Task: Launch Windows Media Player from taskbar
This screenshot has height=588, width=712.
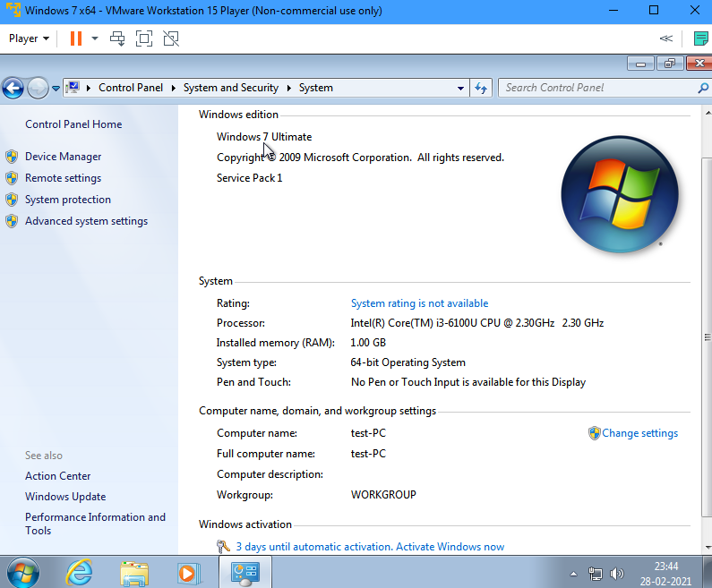Action: click(189, 573)
